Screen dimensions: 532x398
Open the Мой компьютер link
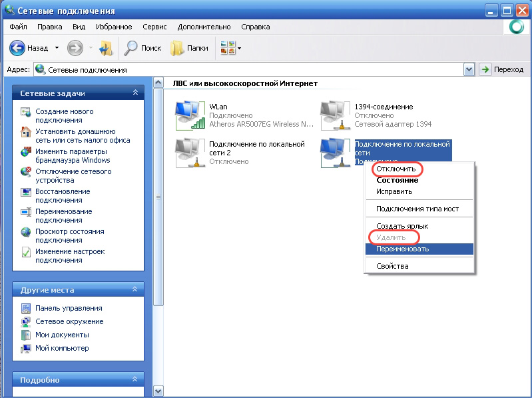tap(62, 349)
